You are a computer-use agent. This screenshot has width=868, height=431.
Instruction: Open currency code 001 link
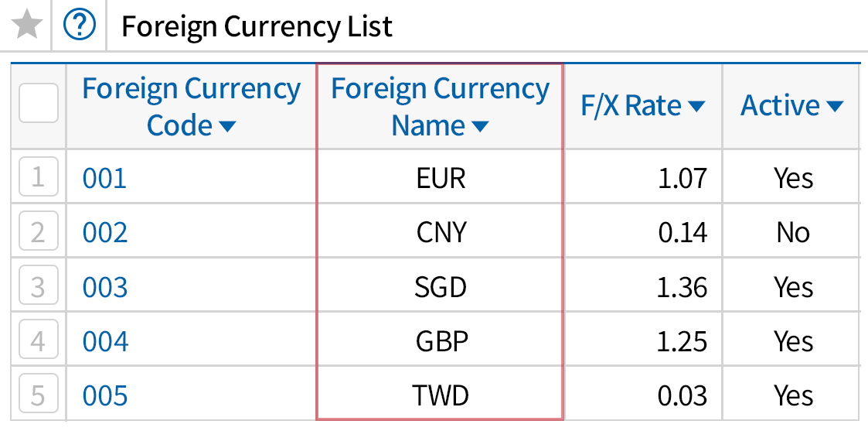click(104, 179)
